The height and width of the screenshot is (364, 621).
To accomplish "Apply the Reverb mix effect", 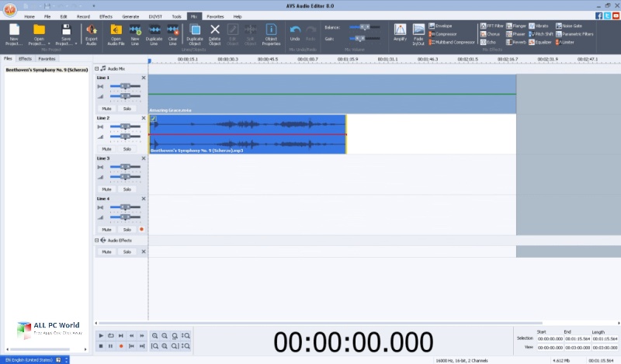I will pyautogui.click(x=518, y=42).
